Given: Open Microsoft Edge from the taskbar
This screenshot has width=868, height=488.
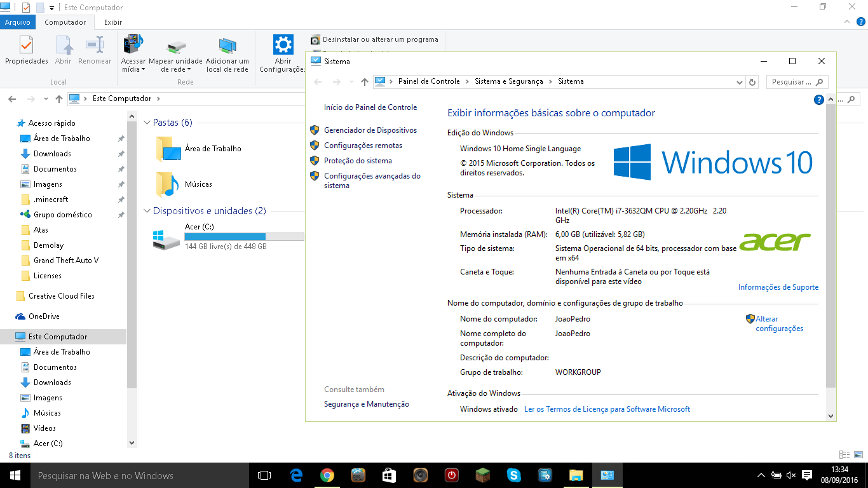Looking at the screenshot, I should pos(296,475).
